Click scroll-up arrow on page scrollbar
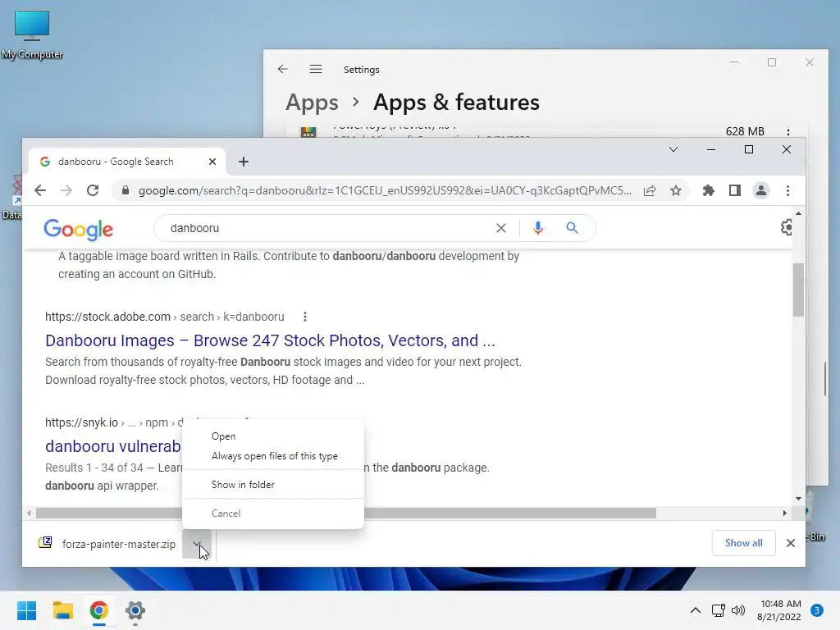 pyautogui.click(x=798, y=213)
